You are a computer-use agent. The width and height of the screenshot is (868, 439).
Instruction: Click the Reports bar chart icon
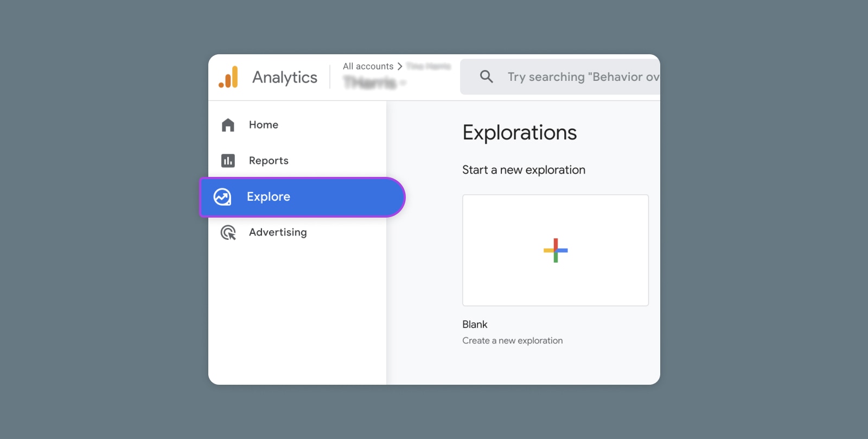pyautogui.click(x=228, y=161)
